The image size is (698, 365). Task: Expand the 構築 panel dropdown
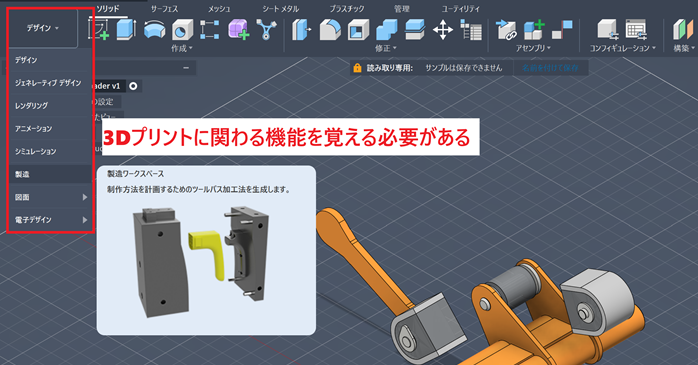pyautogui.click(x=684, y=48)
